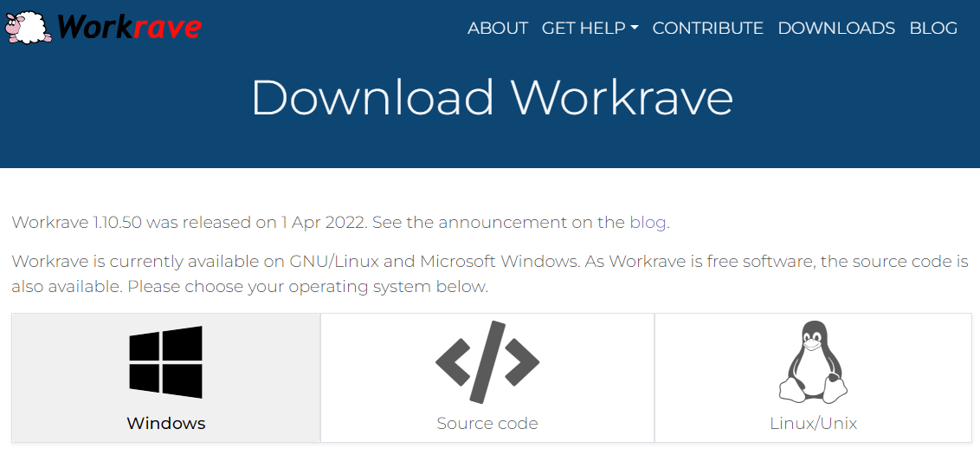Choose the source code brackets icon
This screenshot has width=980, height=455.
[x=487, y=362]
